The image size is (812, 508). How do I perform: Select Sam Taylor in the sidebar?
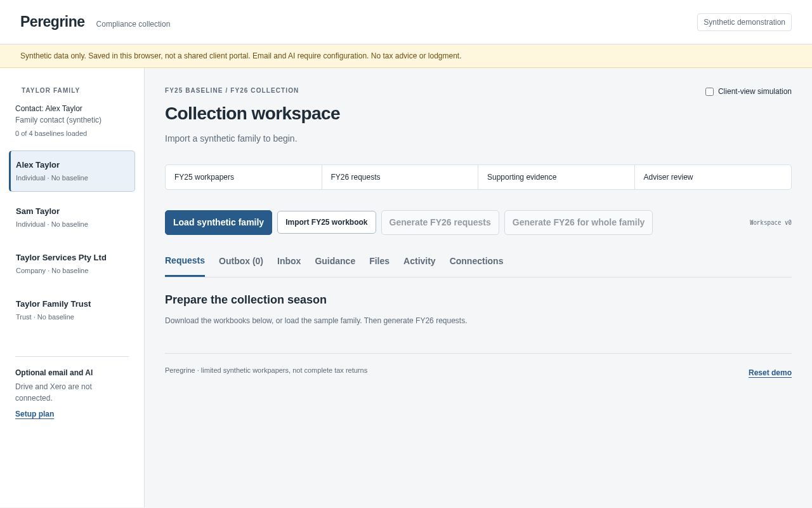point(72,217)
